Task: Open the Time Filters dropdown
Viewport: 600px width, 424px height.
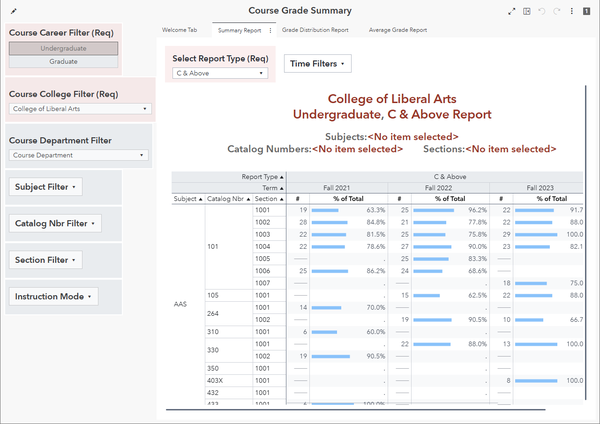Action: [318, 64]
